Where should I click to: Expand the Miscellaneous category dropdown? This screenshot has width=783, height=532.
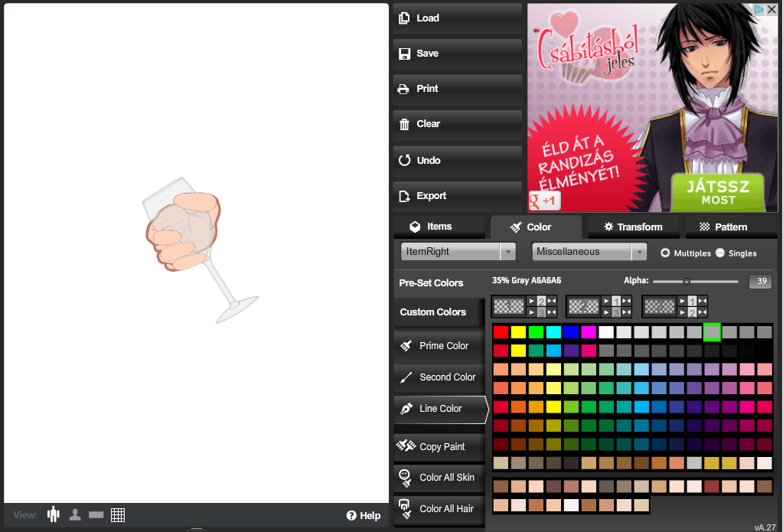[589, 252]
